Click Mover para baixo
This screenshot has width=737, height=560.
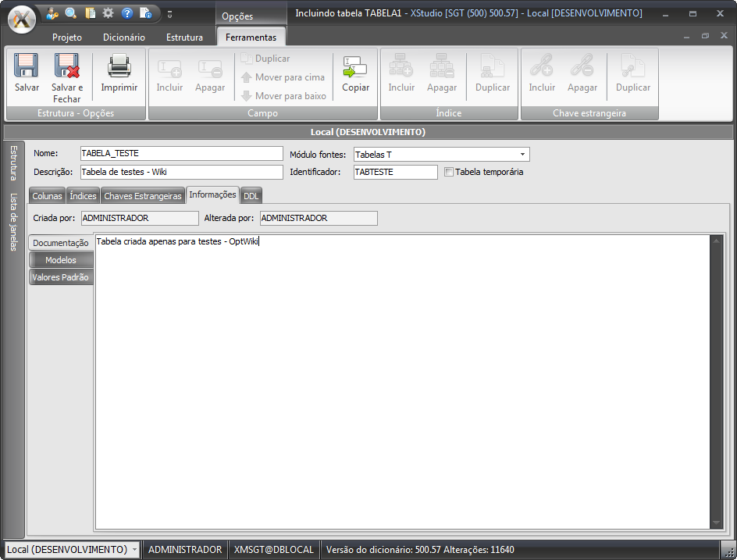(283, 96)
